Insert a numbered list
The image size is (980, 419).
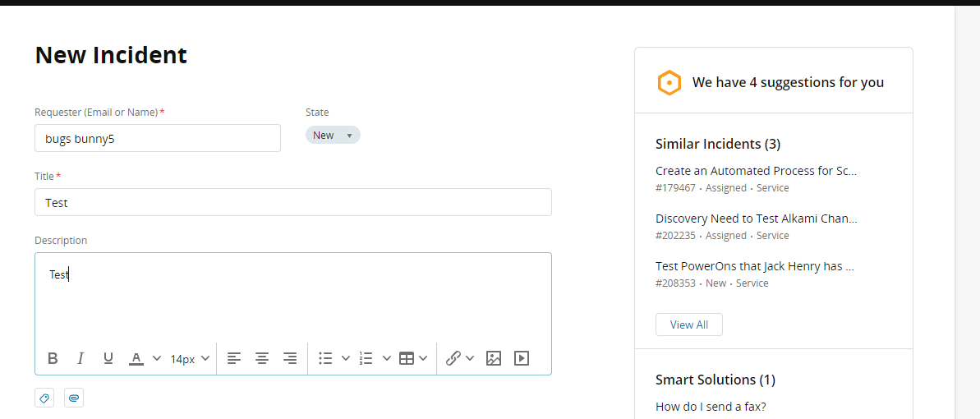pyautogui.click(x=366, y=358)
